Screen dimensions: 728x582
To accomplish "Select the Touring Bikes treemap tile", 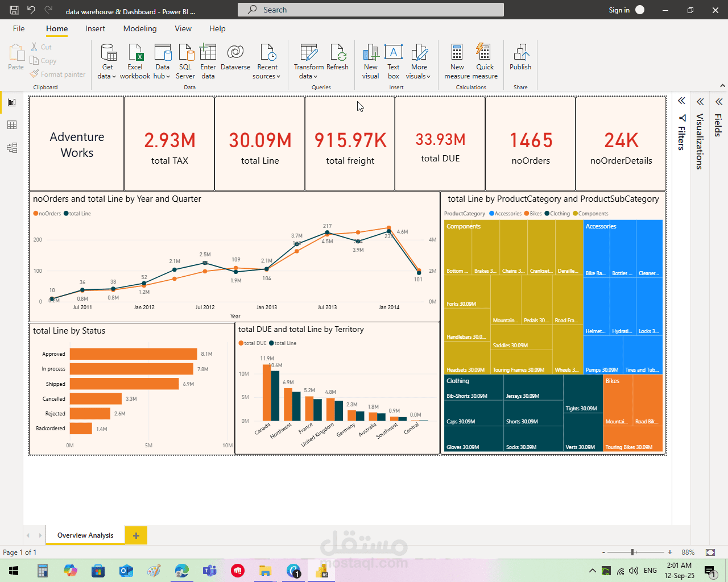I will pos(633,439).
